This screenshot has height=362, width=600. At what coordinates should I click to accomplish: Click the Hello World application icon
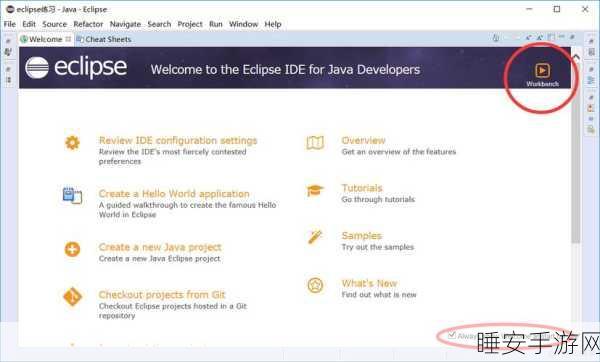click(72, 195)
